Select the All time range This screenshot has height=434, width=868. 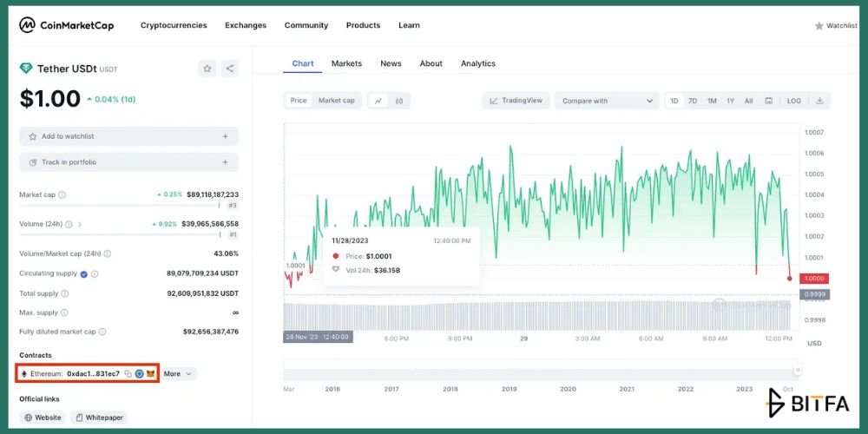point(748,101)
